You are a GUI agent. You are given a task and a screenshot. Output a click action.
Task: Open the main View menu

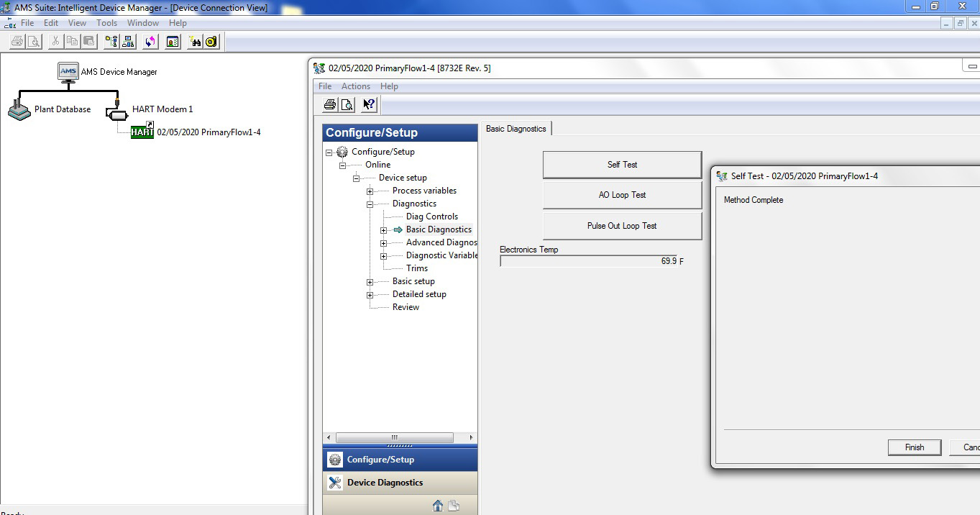(x=77, y=23)
